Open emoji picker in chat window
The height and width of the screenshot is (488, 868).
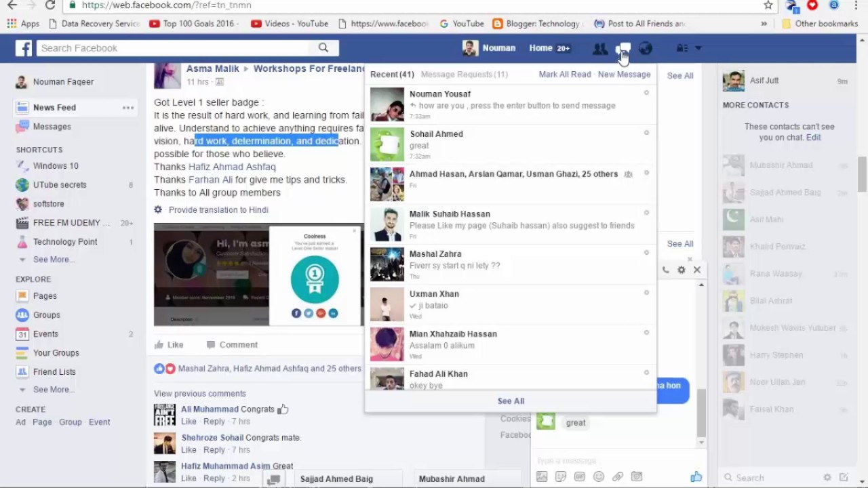coord(598,477)
